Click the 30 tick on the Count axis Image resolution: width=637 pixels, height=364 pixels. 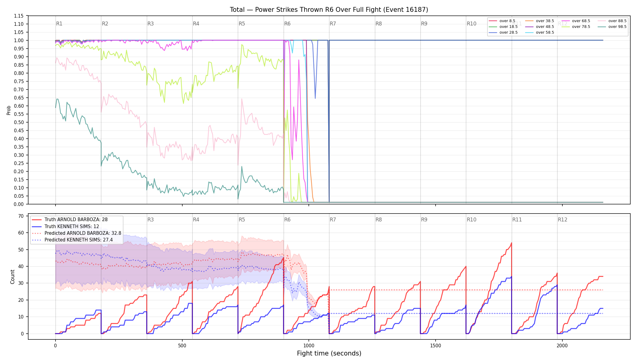coord(21,283)
